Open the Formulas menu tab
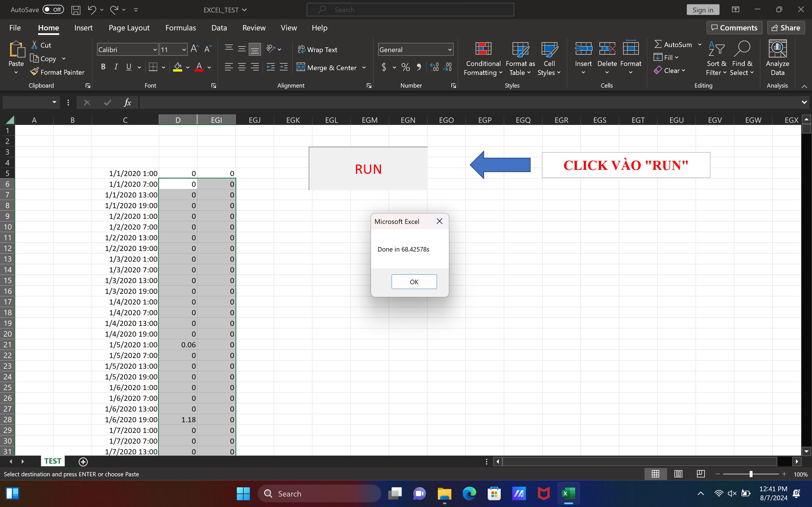Image resolution: width=812 pixels, height=507 pixels. coord(180,27)
